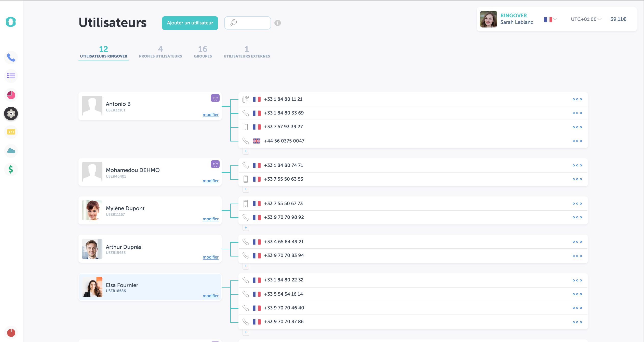Add a number under Antonio B's list
The width and height of the screenshot is (644, 342).
tap(246, 151)
